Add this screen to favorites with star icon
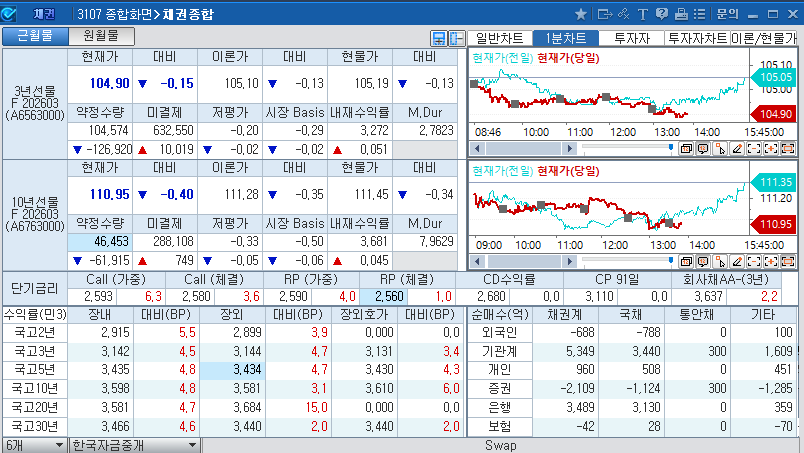Screen dimensions: 804x453 (x=580, y=14)
